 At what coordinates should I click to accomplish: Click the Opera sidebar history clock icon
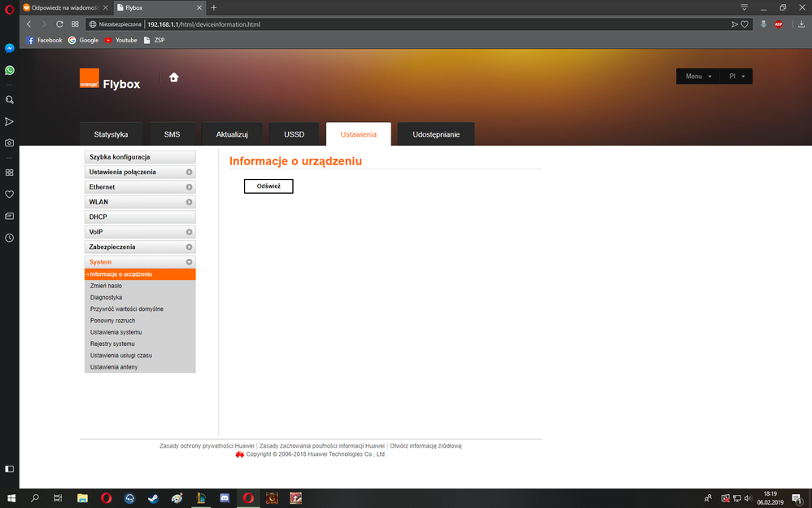9,238
